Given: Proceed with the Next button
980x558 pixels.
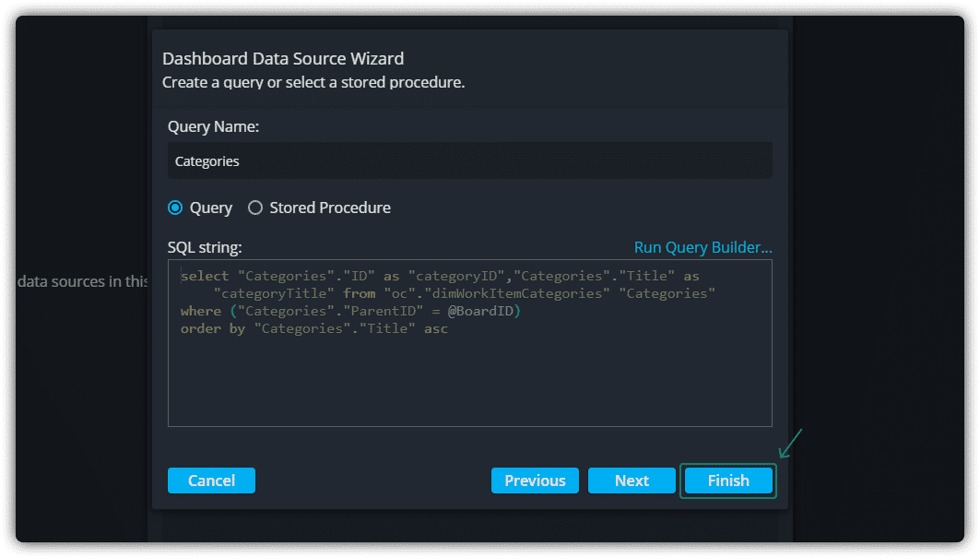Looking at the screenshot, I should (632, 481).
